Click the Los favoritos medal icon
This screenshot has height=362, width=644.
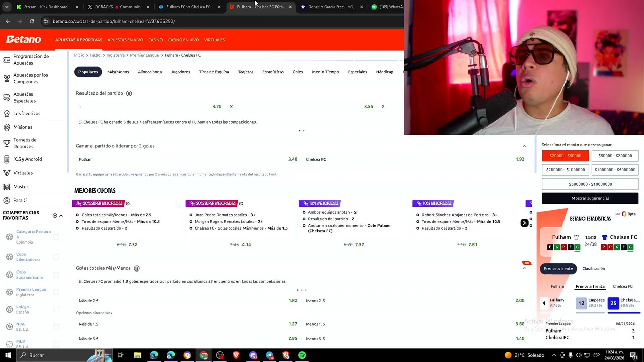[7, 113]
